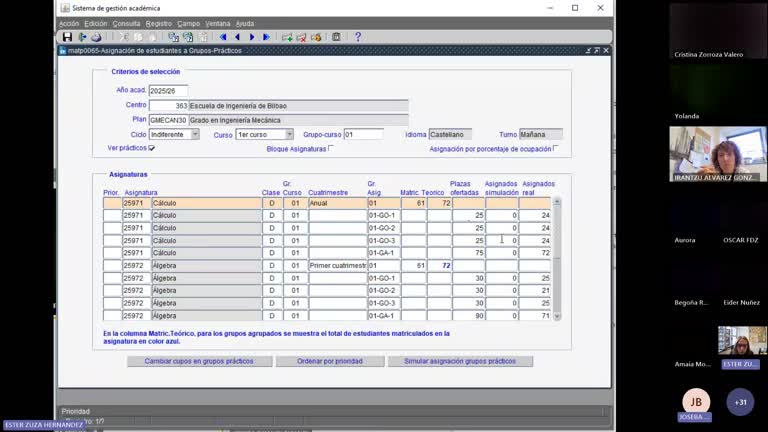The image size is (768, 432).
Task: Click the exit door icon in toolbar
Action: click(x=82, y=37)
